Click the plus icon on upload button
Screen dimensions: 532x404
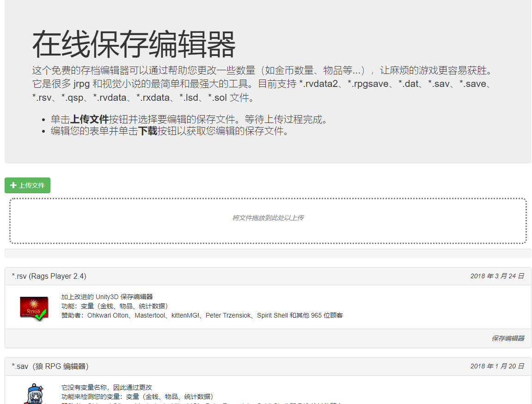[x=13, y=185]
